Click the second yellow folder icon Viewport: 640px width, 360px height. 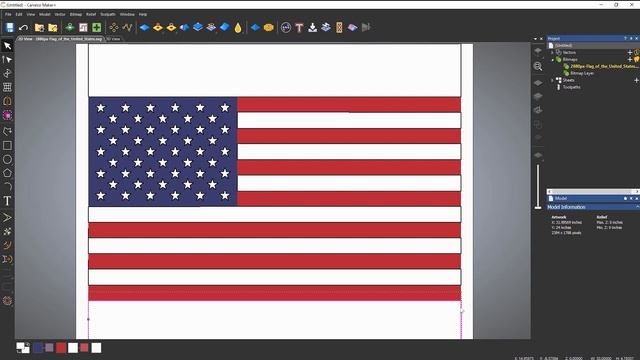click(x=53, y=28)
